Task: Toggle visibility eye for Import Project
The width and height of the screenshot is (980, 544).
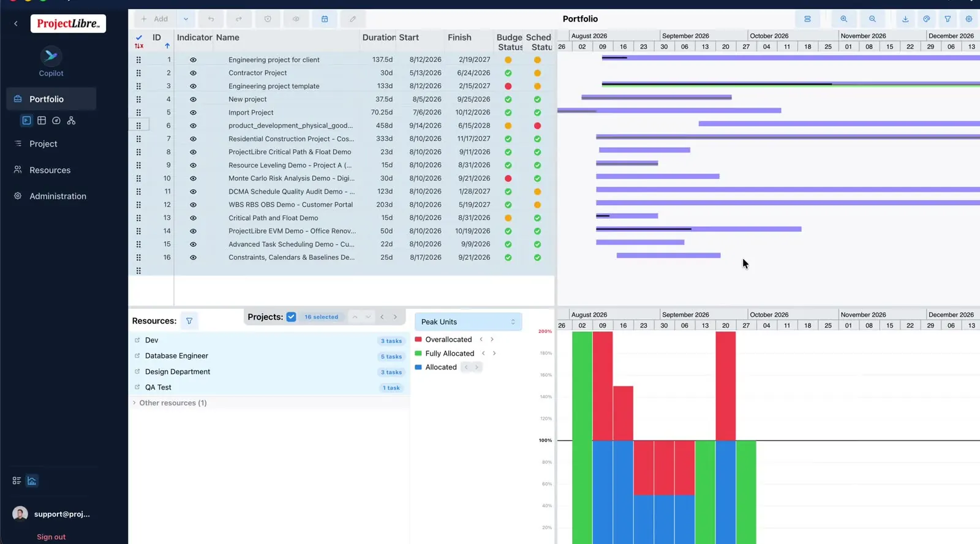Action: coord(193,113)
